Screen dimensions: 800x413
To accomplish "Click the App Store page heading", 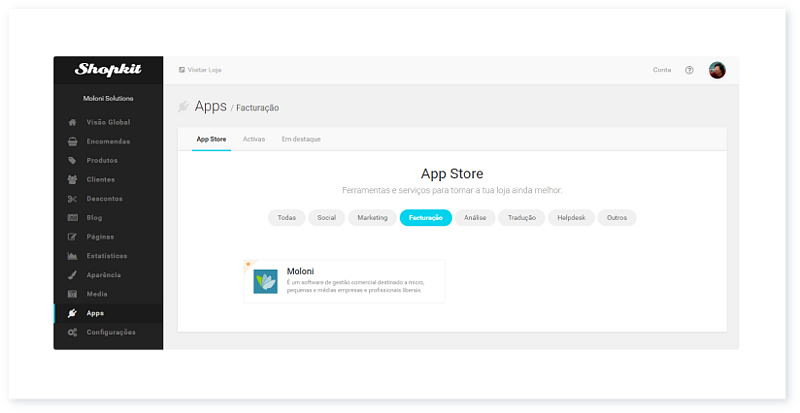I will click(452, 174).
